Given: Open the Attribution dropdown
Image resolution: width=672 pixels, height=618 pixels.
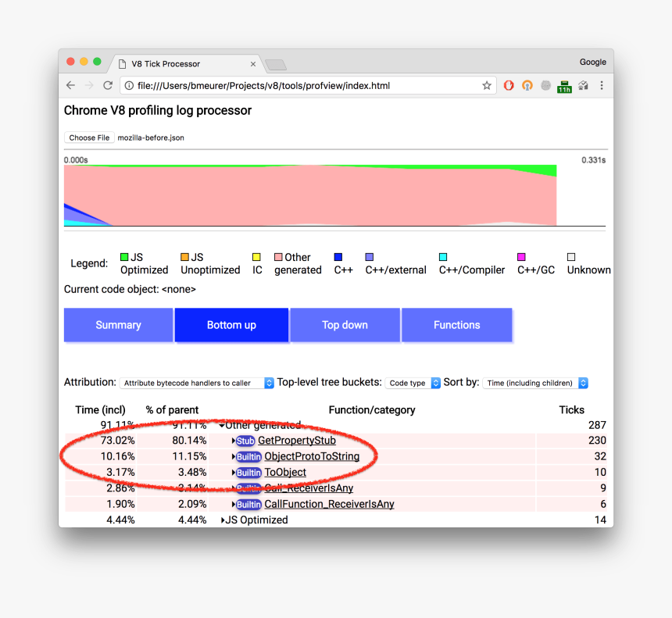Looking at the screenshot, I should click(197, 383).
